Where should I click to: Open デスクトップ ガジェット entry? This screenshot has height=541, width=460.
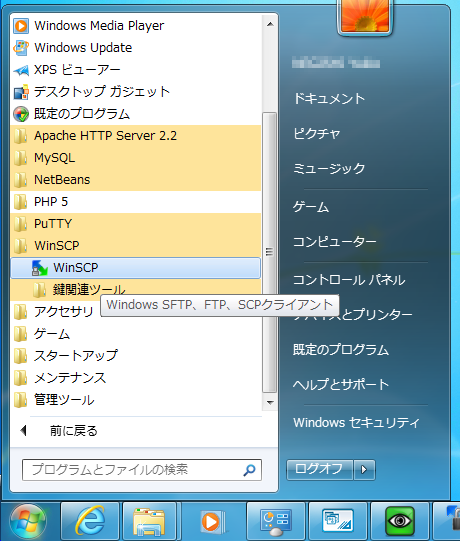tap(136, 92)
